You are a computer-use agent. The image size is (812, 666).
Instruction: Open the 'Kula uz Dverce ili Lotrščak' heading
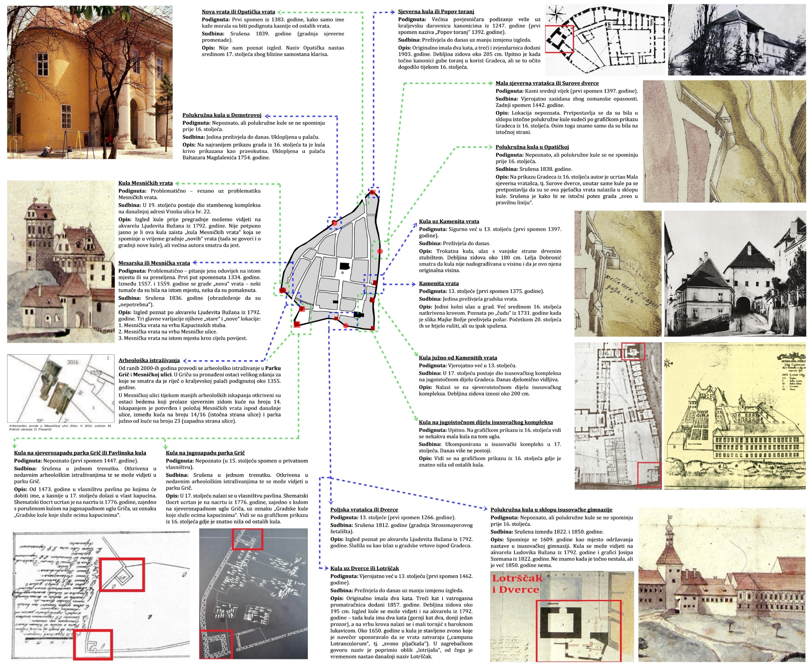coord(364,568)
